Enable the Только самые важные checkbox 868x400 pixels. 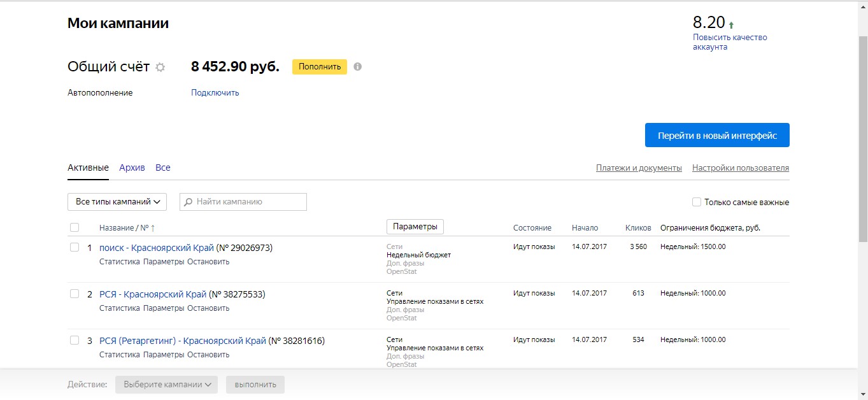click(697, 202)
